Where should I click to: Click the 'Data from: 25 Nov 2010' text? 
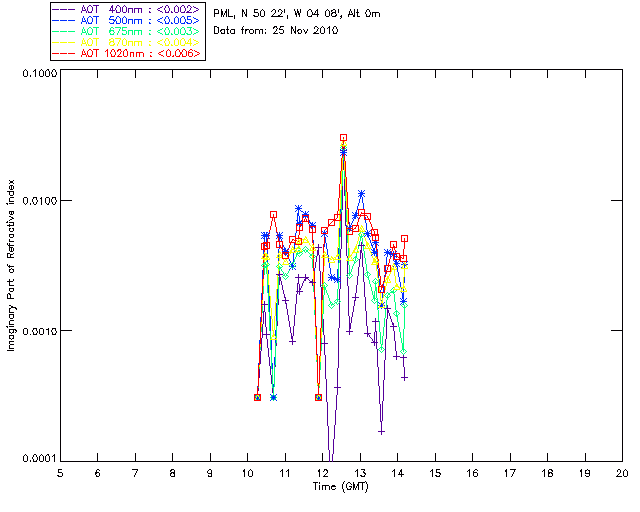click(276, 31)
